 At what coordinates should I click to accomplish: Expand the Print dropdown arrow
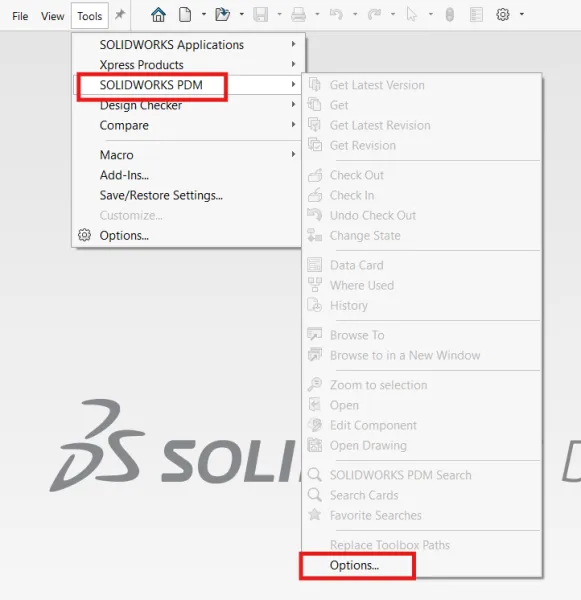click(317, 15)
